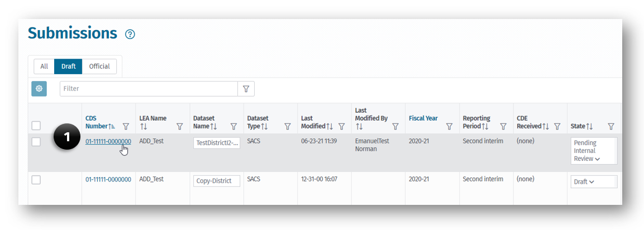Filter the Fiscal Year column
The width and height of the screenshot is (644, 230).
(x=449, y=127)
